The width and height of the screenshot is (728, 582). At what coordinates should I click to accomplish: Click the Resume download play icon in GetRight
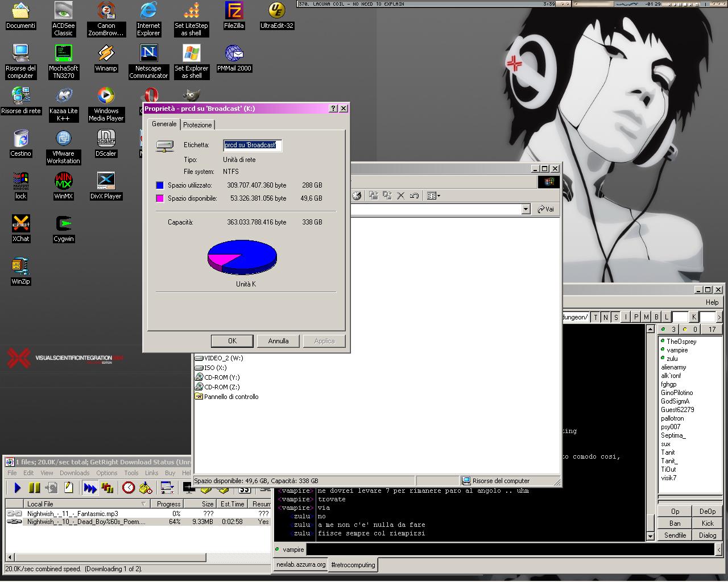click(x=17, y=488)
